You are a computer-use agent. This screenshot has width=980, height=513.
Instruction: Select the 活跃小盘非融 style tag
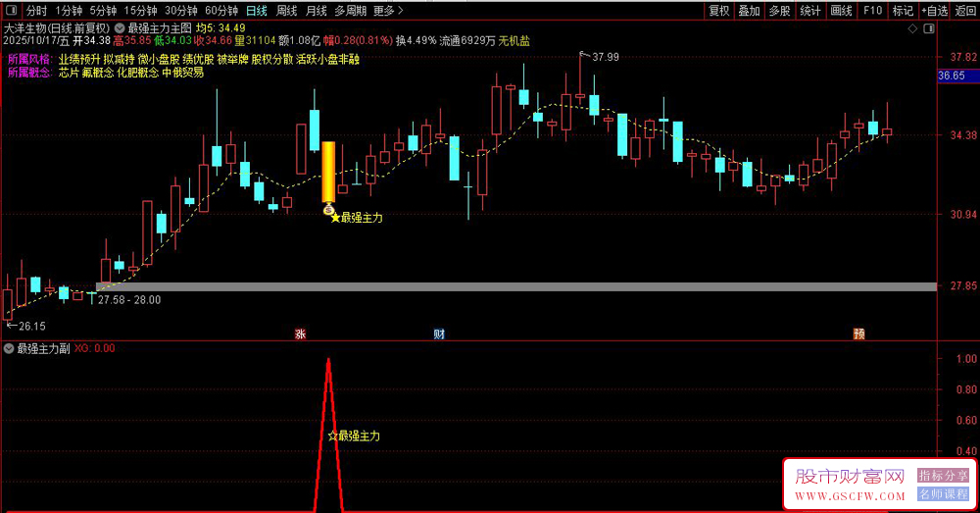tap(327, 60)
